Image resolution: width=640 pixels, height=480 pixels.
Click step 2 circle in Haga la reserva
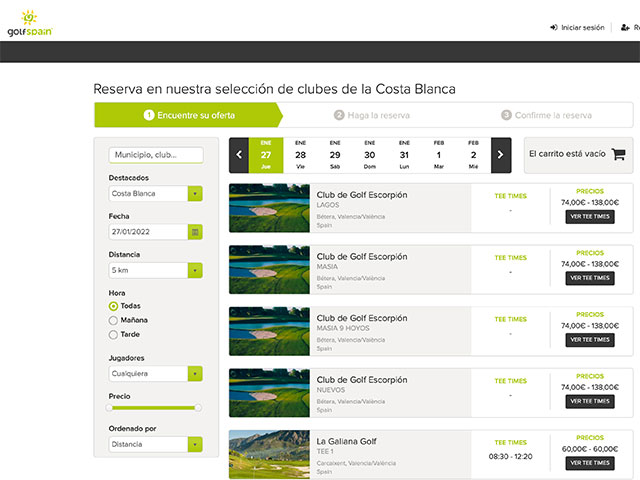(339, 115)
